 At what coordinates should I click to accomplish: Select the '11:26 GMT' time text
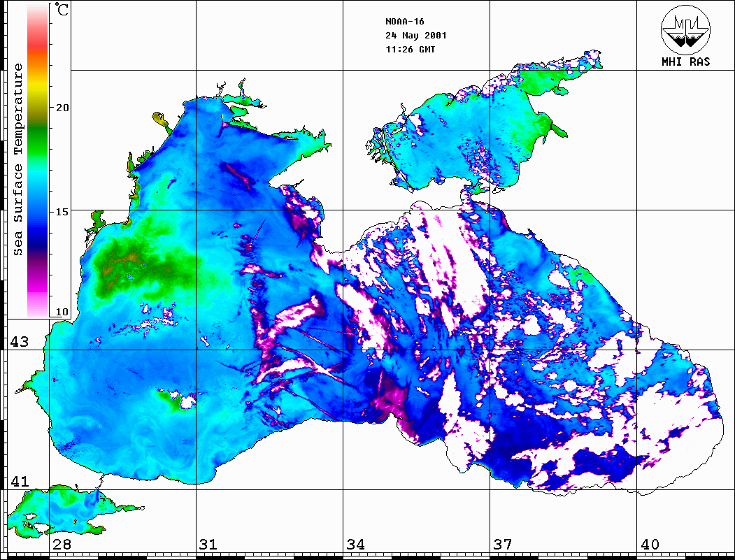click(x=410, y=49)
